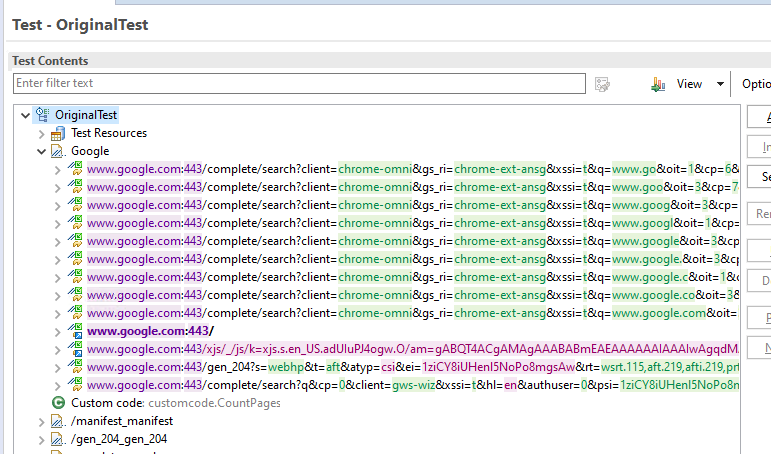
Task: Click request icon for q=www.google.c row
Action: 75,277
